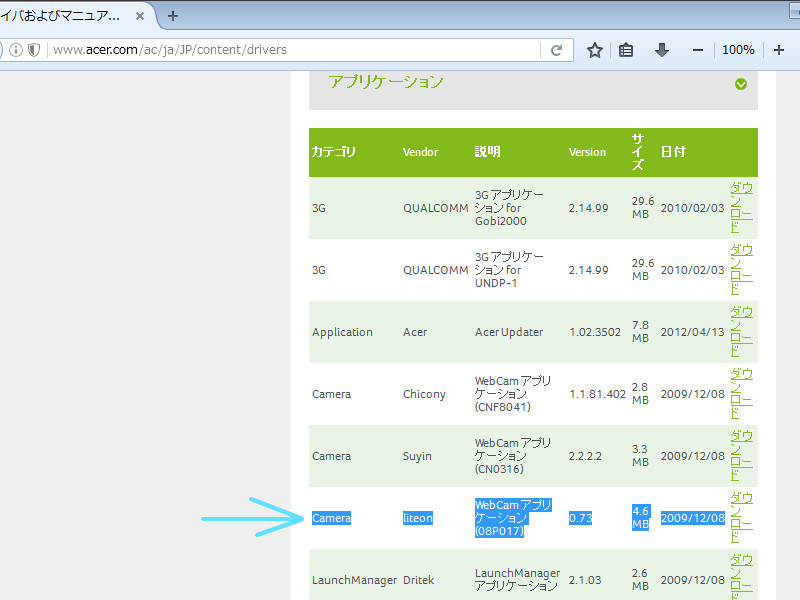Click the サイズ column header
800x600 pixels.
click(x=638, y=152)
